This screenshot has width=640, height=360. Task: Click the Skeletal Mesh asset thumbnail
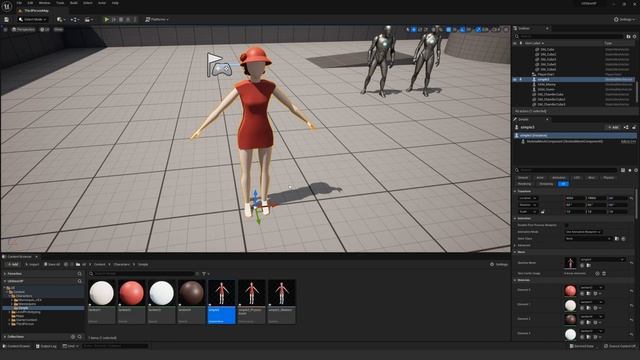(570, 263)
